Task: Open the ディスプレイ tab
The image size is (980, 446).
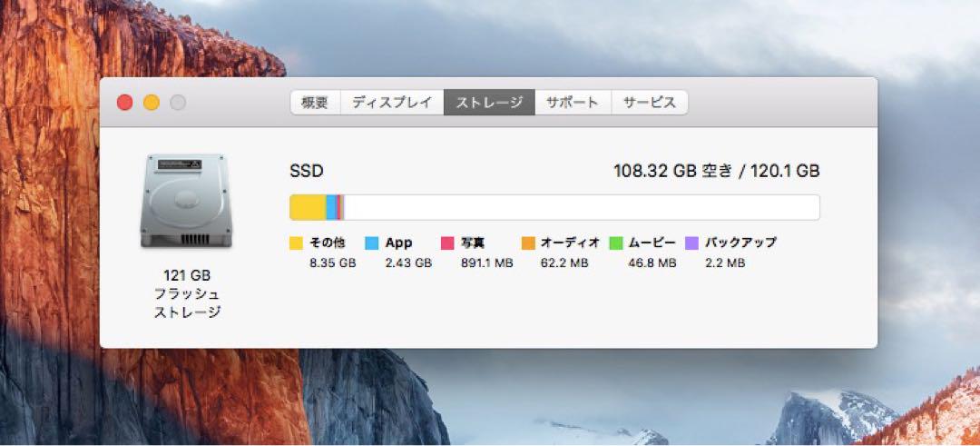Action: 392,103
